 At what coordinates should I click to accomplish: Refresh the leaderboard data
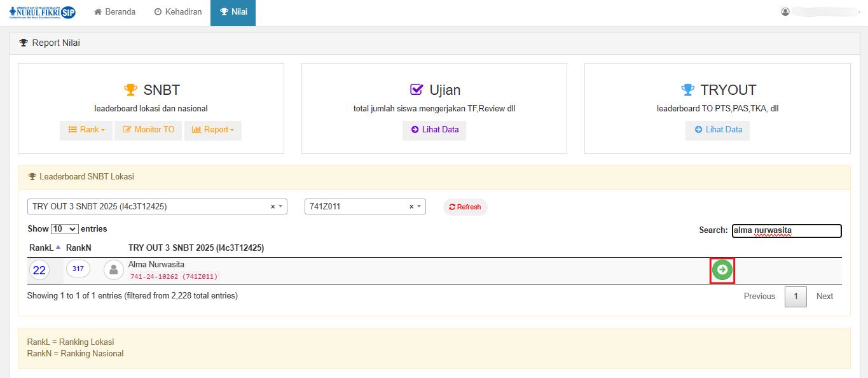[465, 207]
